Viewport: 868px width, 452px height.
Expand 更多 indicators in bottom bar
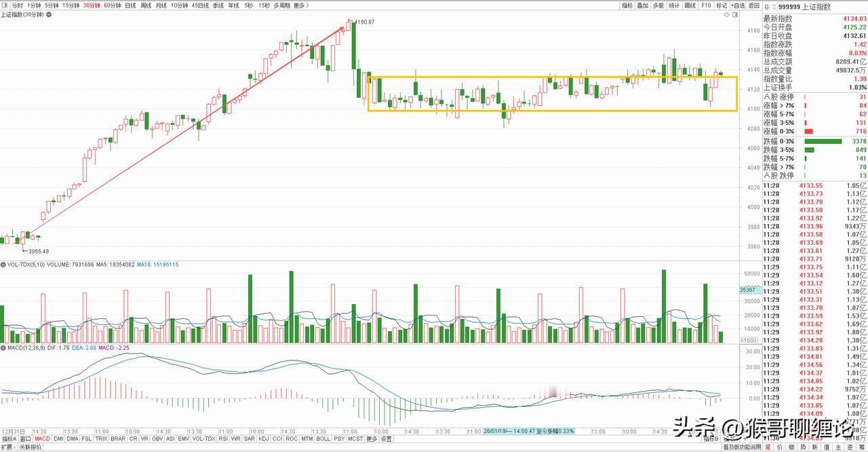372,438
